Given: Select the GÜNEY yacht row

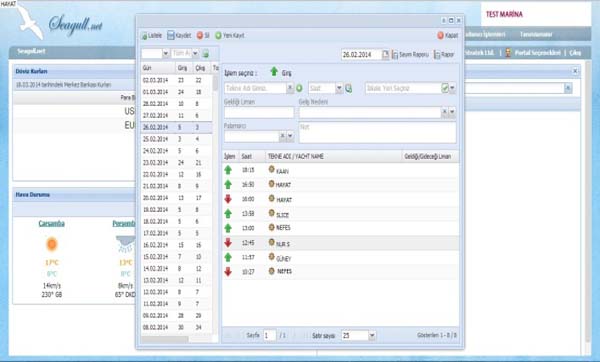Looking at the screenshot, I should (341, 258).
